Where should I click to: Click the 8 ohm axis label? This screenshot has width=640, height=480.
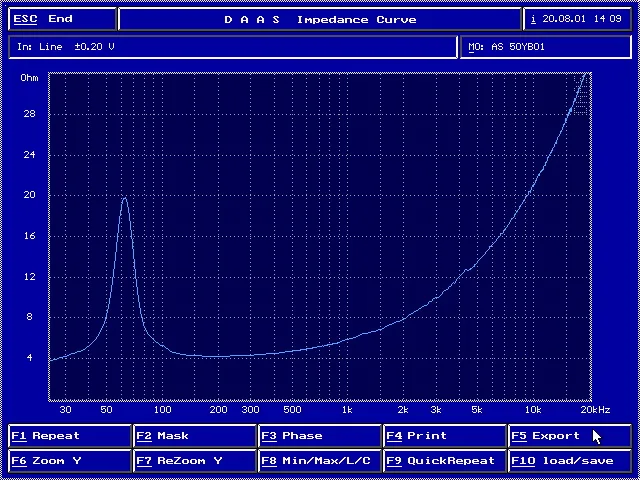[29, 317]
